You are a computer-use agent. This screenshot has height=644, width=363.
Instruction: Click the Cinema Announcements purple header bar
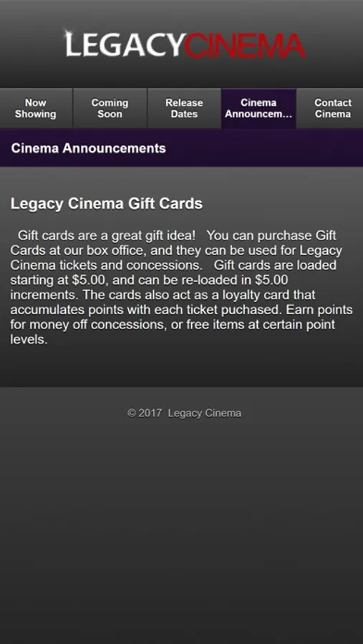coord(181,148)
